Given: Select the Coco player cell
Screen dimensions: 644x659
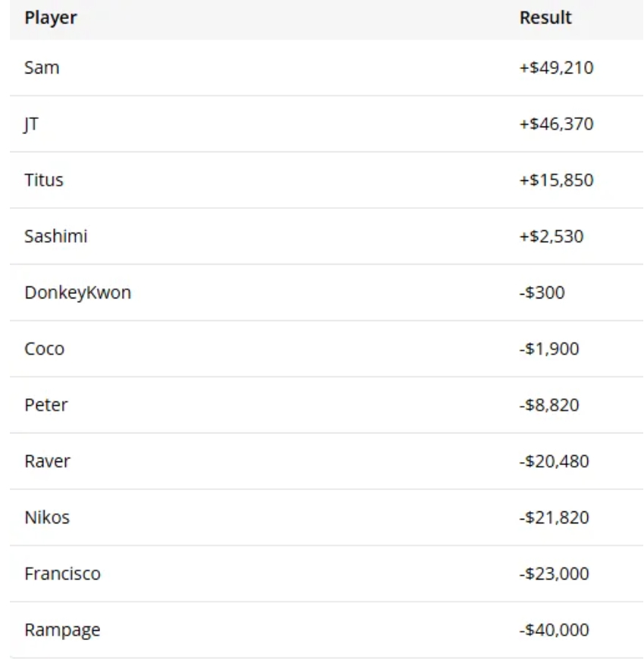Looking at the screenshot, I should (44, 349).
